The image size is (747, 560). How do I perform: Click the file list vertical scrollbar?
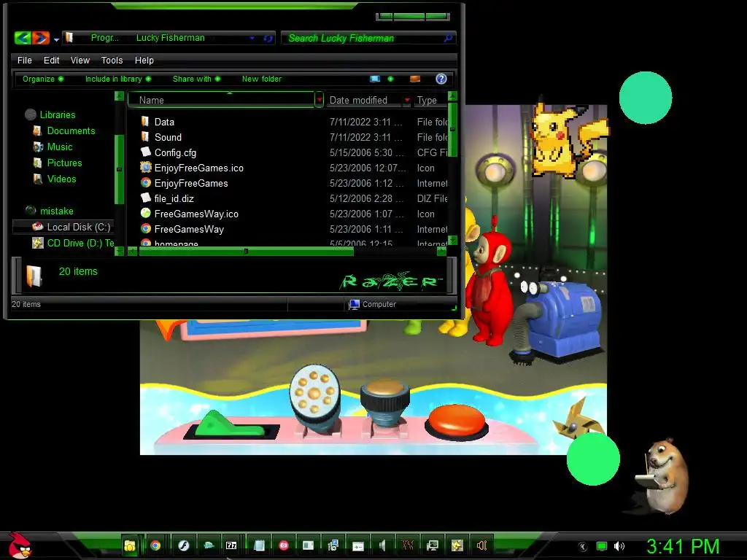click(452, 128)
